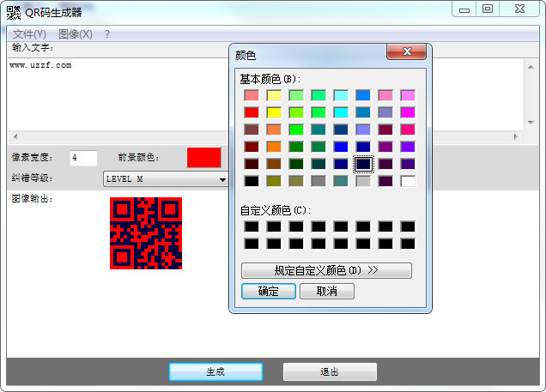Select the bright green swatch in third row
Image resolution: width=546 pixels, height=392 pixels.
coord(296,130)
